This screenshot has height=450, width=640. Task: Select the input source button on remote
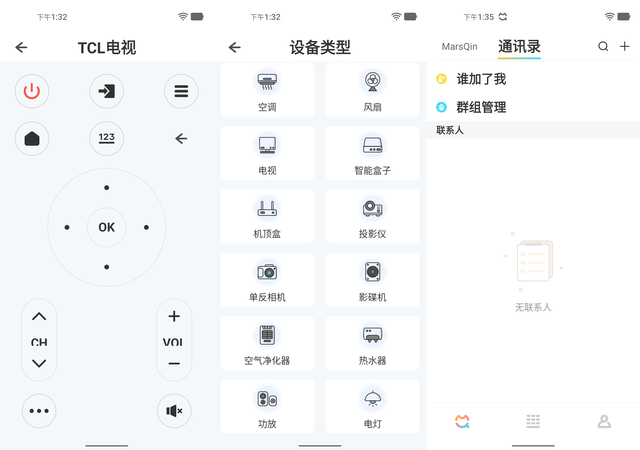tap(107, 91)
